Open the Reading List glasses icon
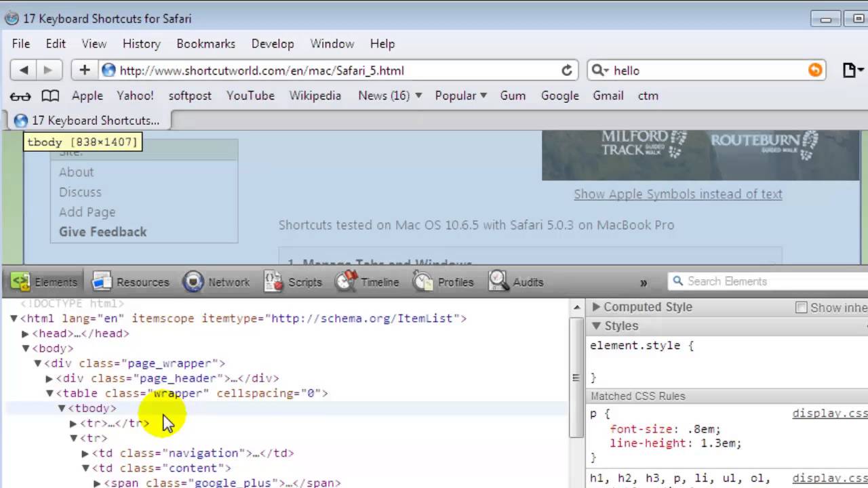The width and height of the screenshot is (868, 488). coord(20,96)
